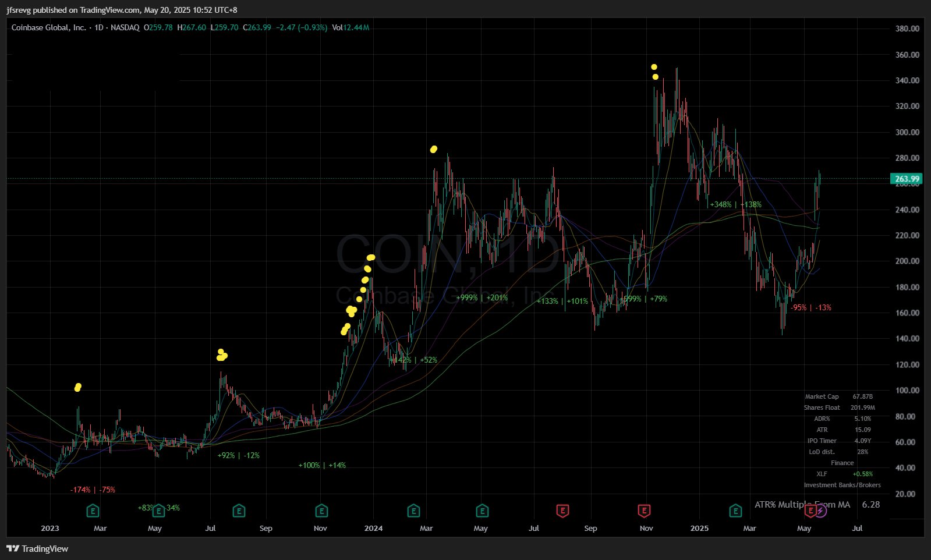
Task: Click the ADR% value 5.10%
Action: pyautogui.click(x=863, y=419)
